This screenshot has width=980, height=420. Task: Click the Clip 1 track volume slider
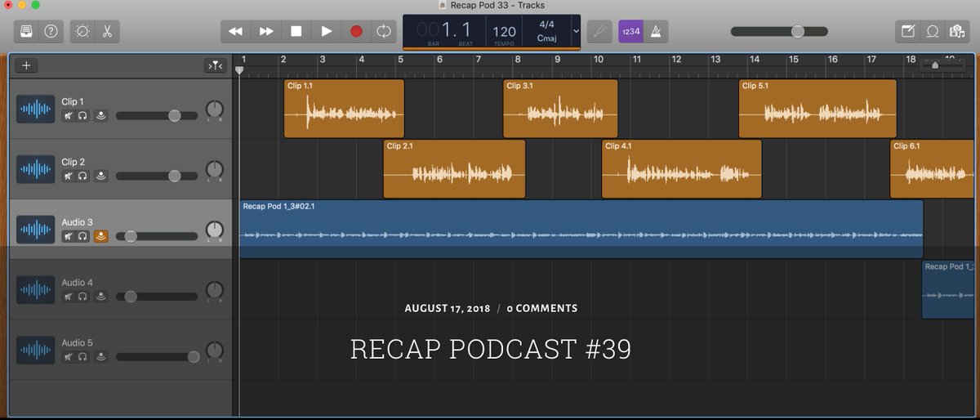157,116
